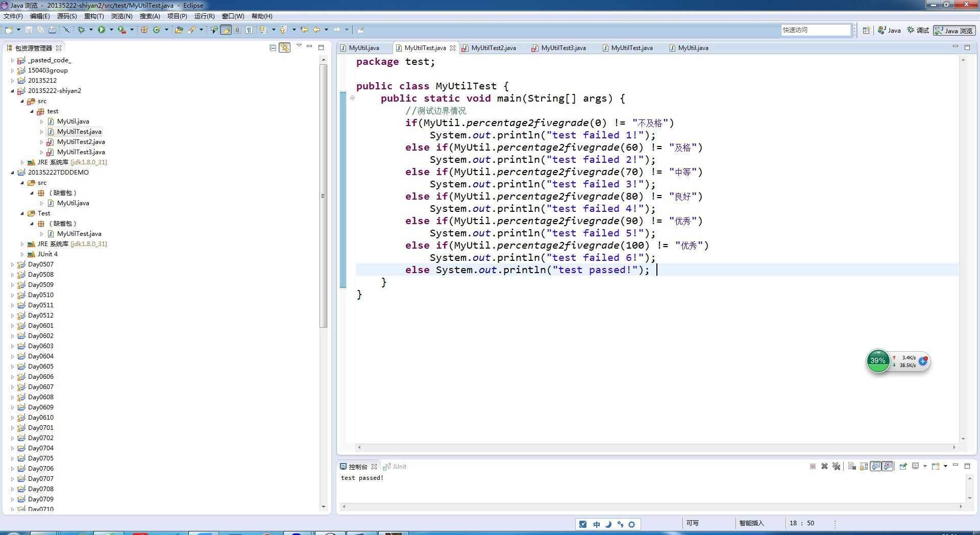Click the editor horizontal scrollbar right arrow
The image size is (980, 535).
(954, 447)
